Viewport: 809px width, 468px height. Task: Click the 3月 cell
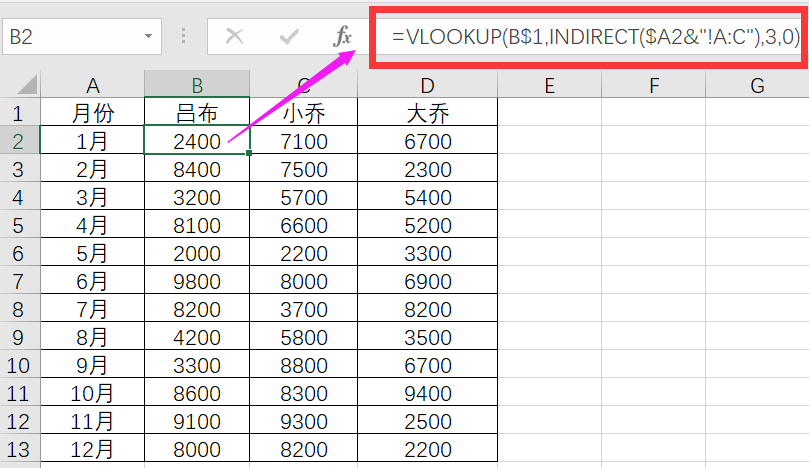point(92,197)
